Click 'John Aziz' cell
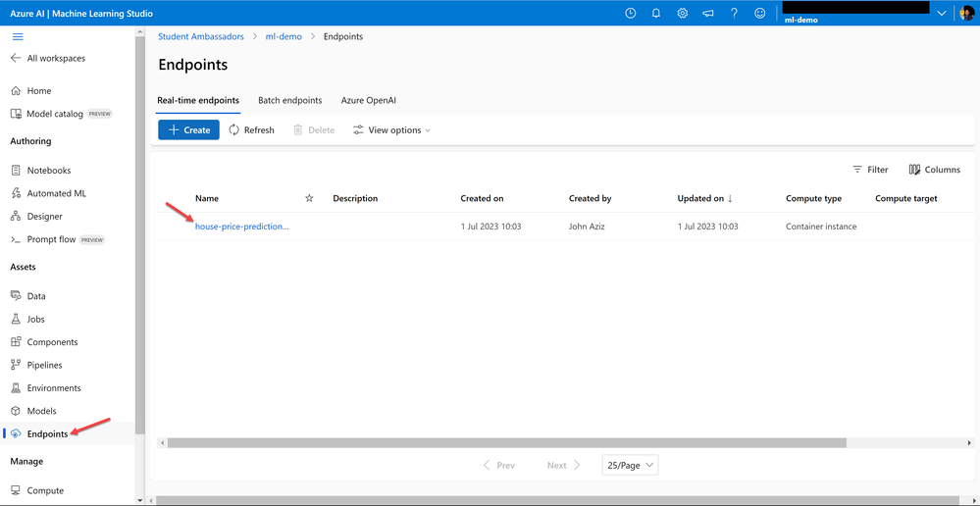Screen dimensions: 980x506 click(x=587, y=227)
